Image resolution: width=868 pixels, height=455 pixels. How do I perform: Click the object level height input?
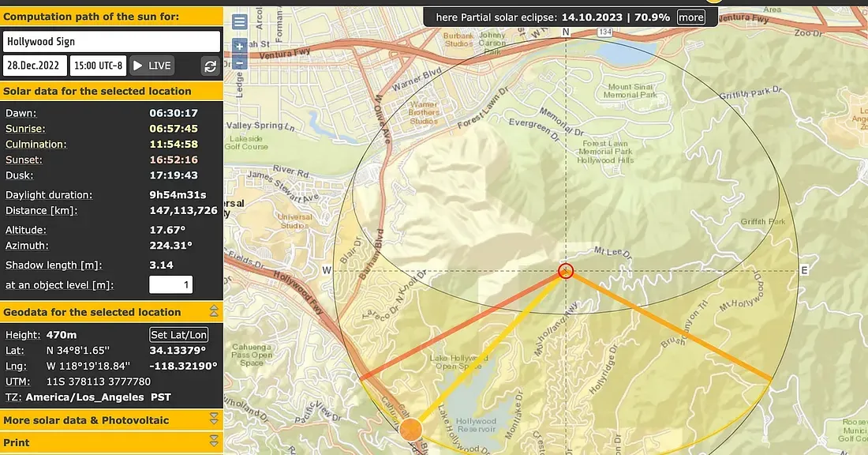[170, 285]
